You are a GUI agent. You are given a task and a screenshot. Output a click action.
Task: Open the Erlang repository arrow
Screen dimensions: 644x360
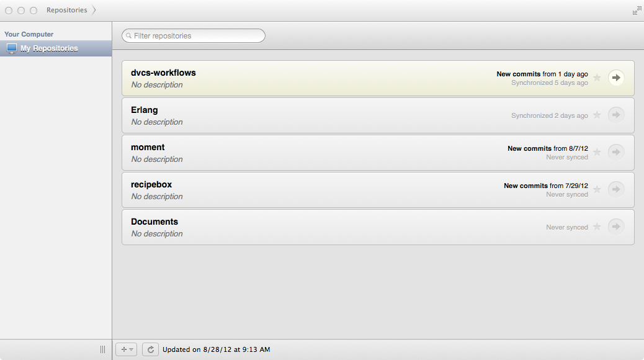coord(616,115)
